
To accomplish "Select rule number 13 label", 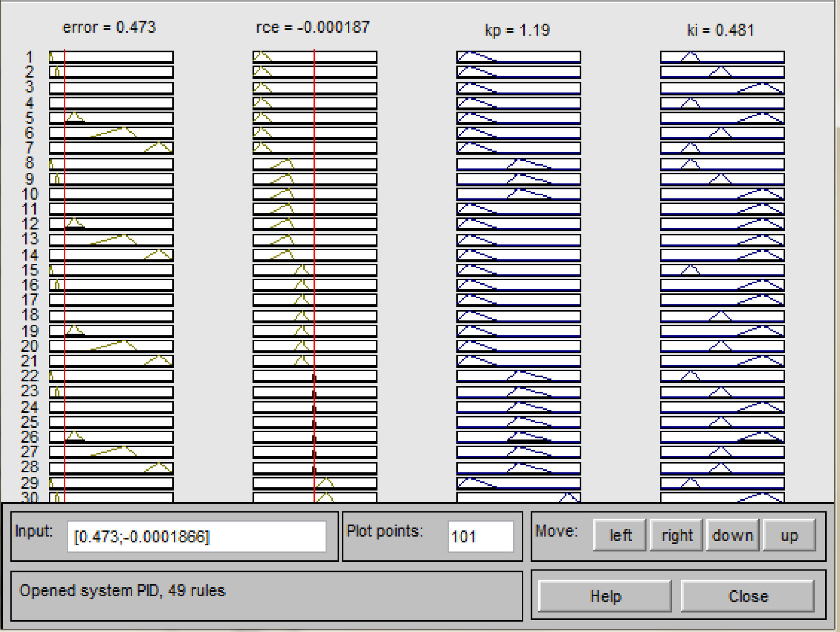I will 29,239.
